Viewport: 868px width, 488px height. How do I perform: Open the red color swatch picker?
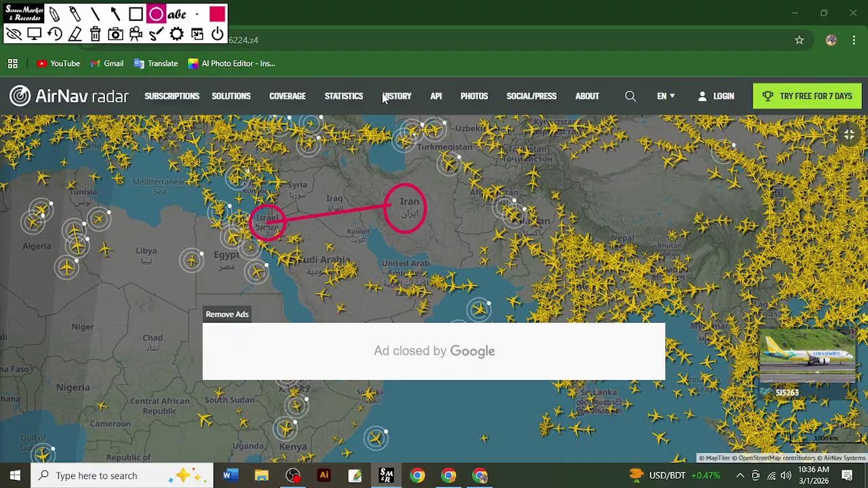click(217, 14)
